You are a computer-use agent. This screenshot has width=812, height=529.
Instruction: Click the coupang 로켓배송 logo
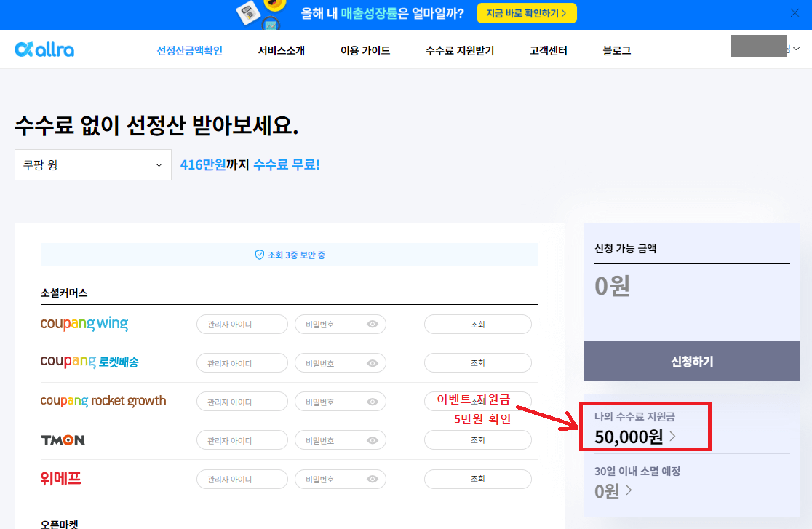[89, 362]
